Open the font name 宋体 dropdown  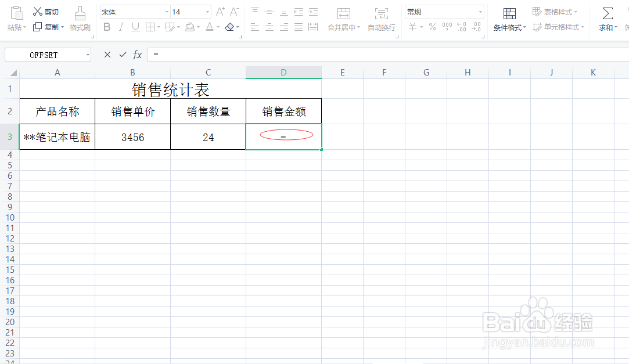[167, 12]
